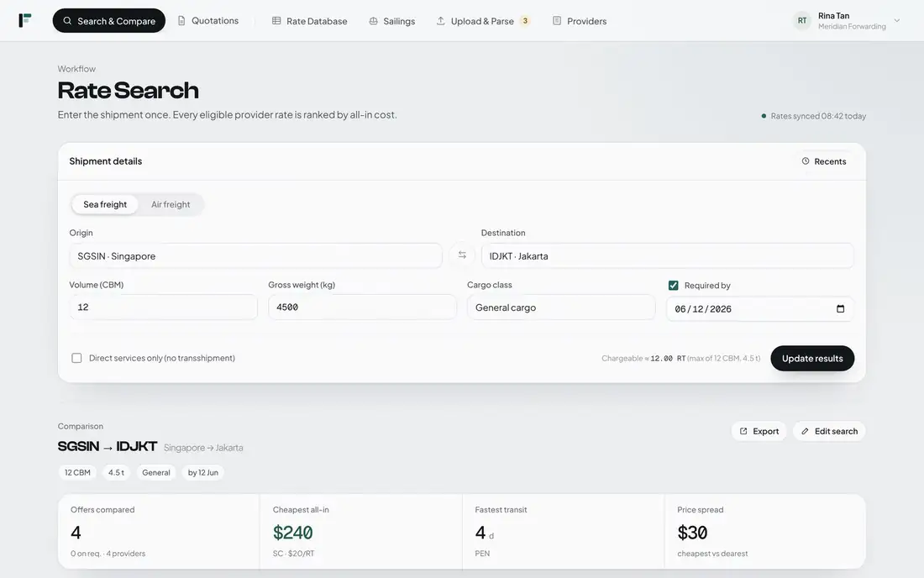Open the Search & Compare tab
Screen dimensions: 924x578
pos(109,21)
